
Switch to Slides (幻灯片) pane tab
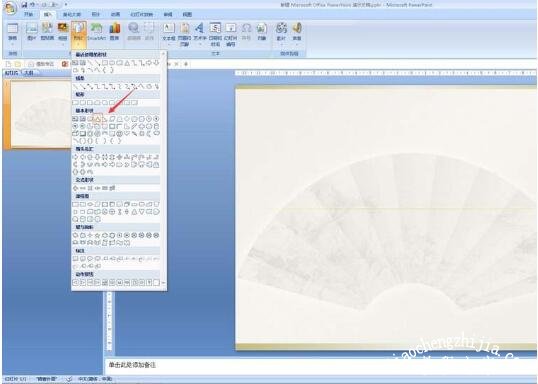(11, 73)
